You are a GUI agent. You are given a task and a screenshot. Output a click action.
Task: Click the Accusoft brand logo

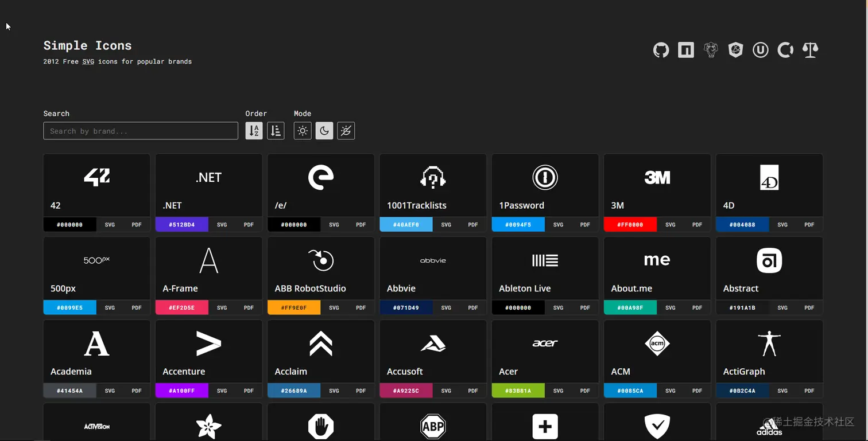click(433, 344)
